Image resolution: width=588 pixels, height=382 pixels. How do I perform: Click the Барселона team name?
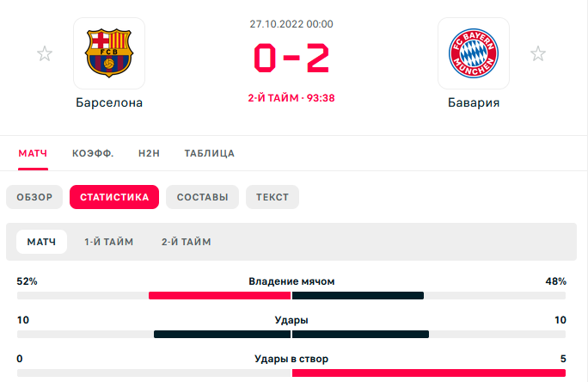(109, 102)
